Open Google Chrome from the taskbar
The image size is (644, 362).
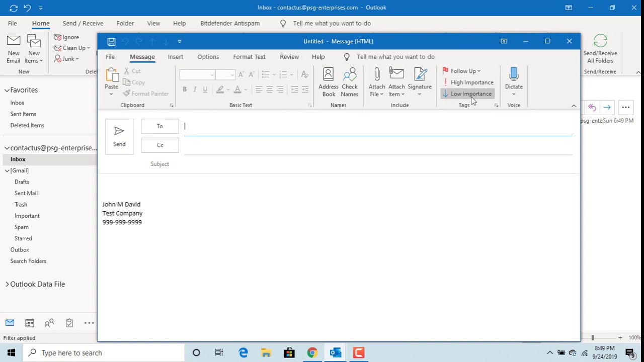tap(312, 353)
